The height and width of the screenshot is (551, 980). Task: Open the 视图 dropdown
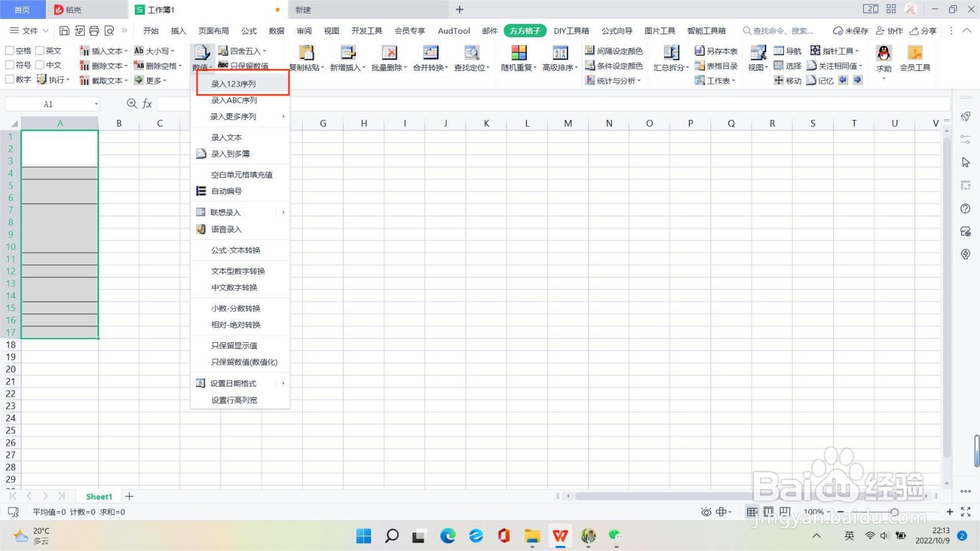coord(757,66)
